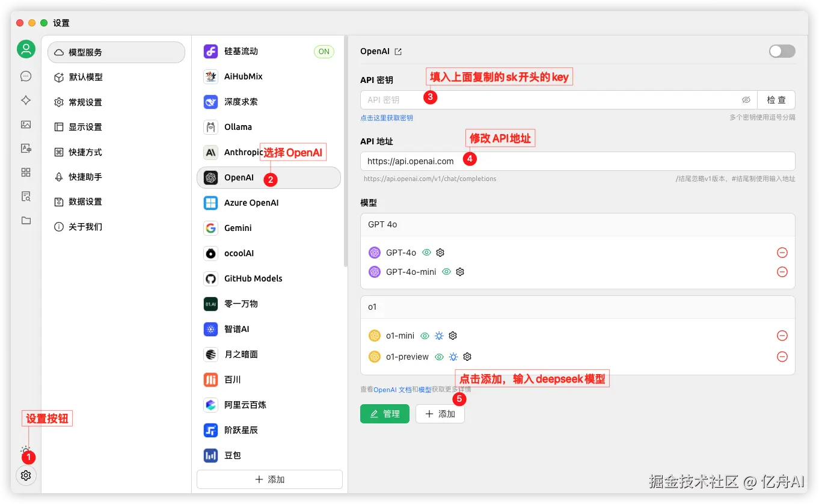Open the chat assistant sidebar icon
The height and width of the screenshot is (504, 819).
click(x=26, y=76)
